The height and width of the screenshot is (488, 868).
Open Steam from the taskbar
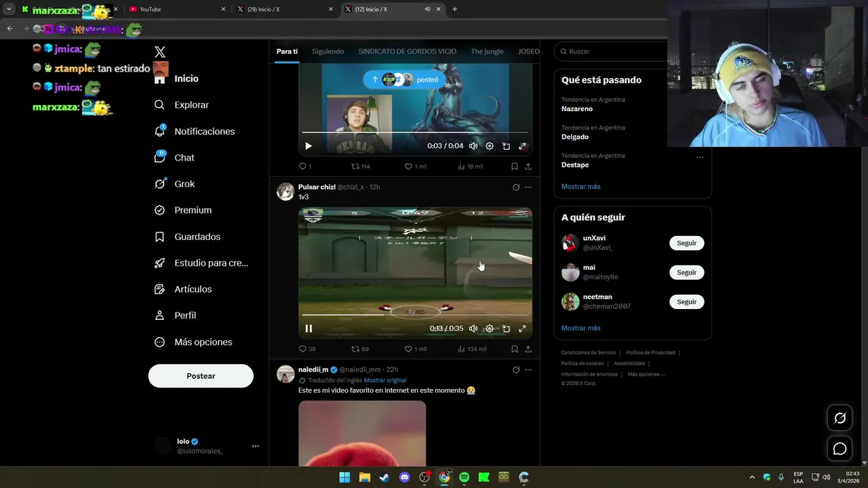click(x=384, y=477)
